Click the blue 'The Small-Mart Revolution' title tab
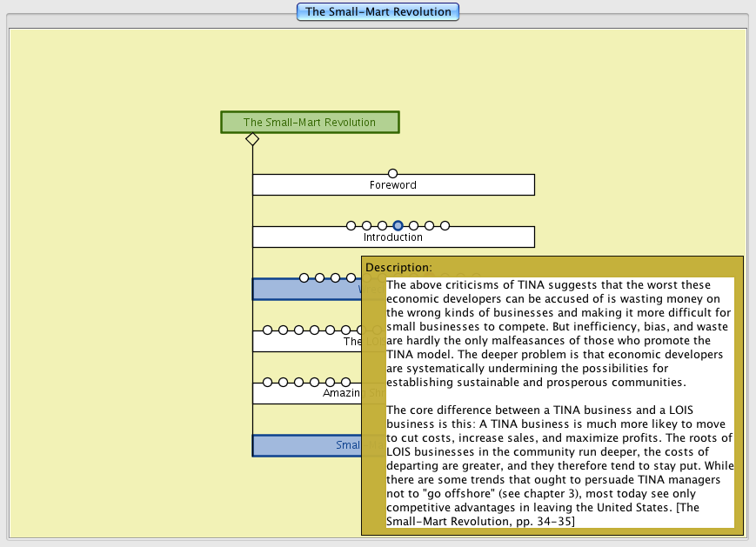 378,12
